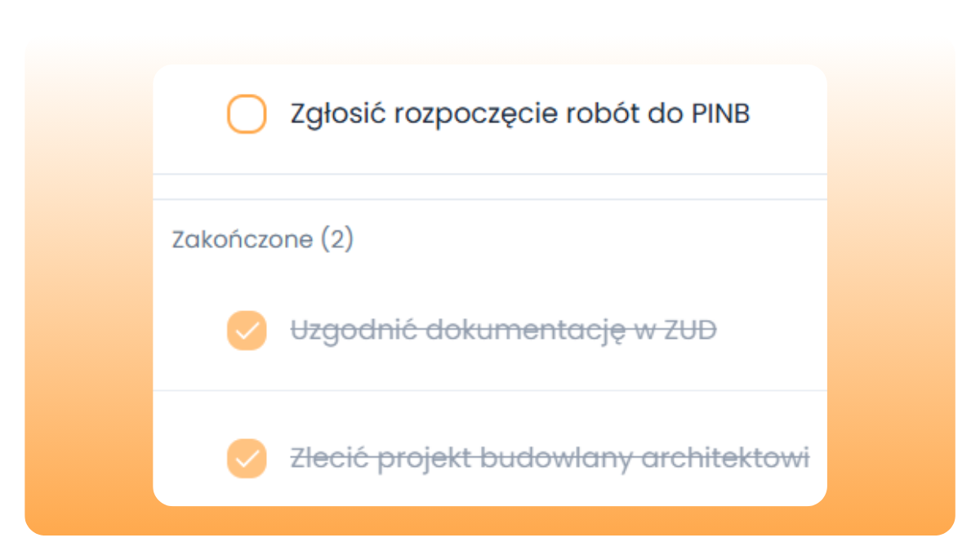Image resolution: width=980 pixels, height=560 pixels.
Task: Uncheck the 'Uzgodnić dokumentację w ZUD' checkbox
Action: 247,331
